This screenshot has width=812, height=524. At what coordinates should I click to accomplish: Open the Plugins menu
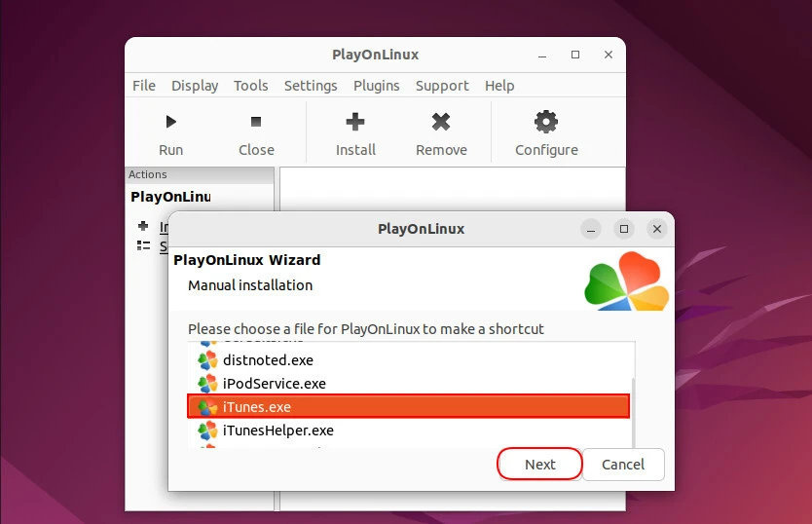(376, 86)
